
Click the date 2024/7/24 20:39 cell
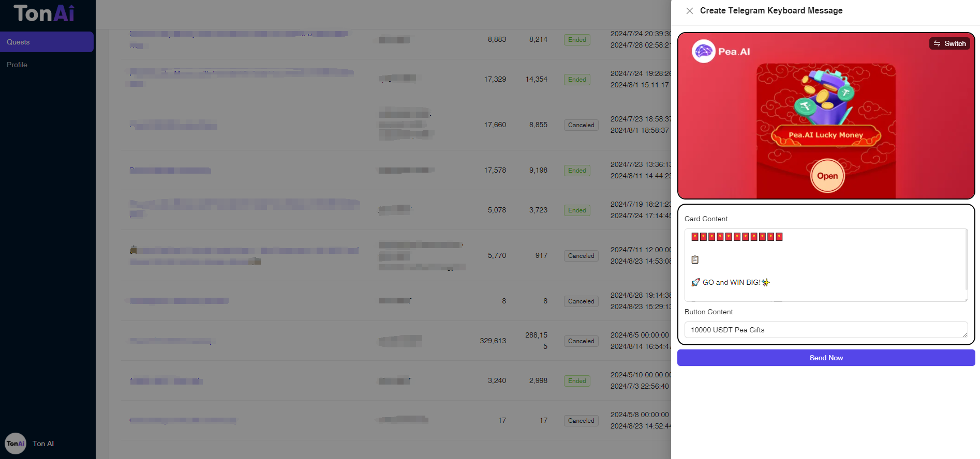(641, 34)
